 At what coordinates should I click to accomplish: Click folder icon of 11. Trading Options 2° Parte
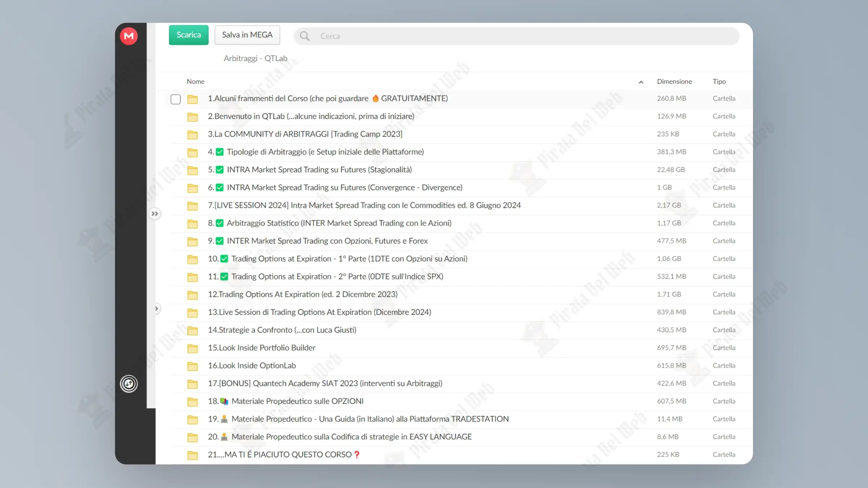tap(192, 277)
